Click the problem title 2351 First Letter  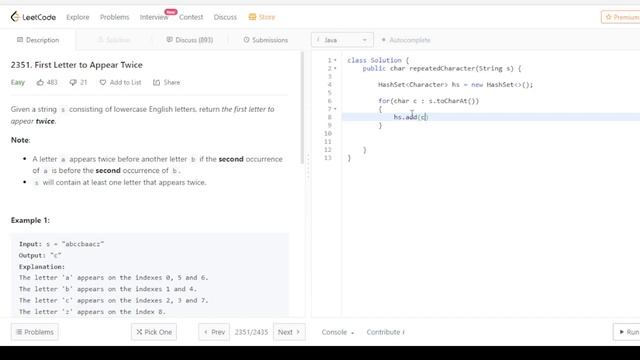click(77, 65)
